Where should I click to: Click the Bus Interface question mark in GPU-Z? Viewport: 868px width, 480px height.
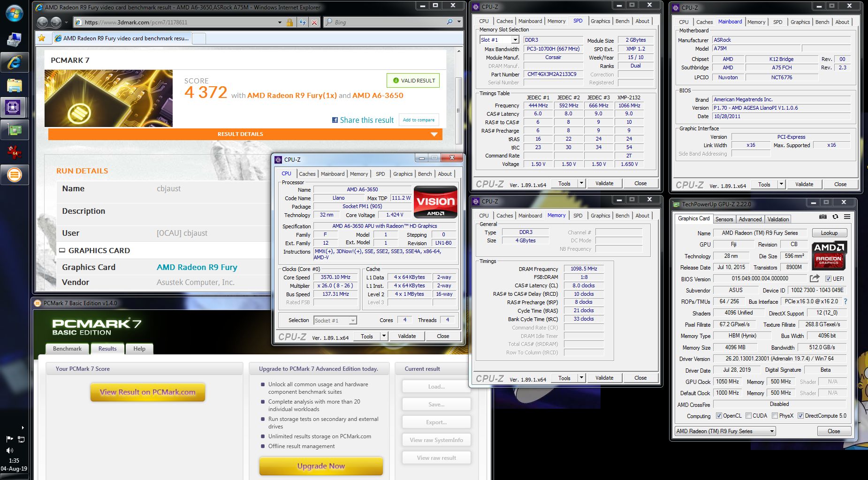click(x=845, y=301)
